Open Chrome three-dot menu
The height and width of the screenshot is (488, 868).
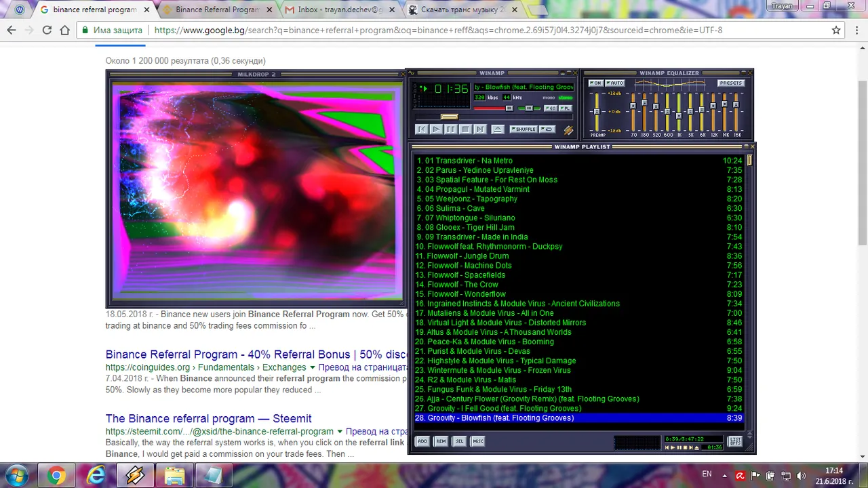click(x=856, y=30)
